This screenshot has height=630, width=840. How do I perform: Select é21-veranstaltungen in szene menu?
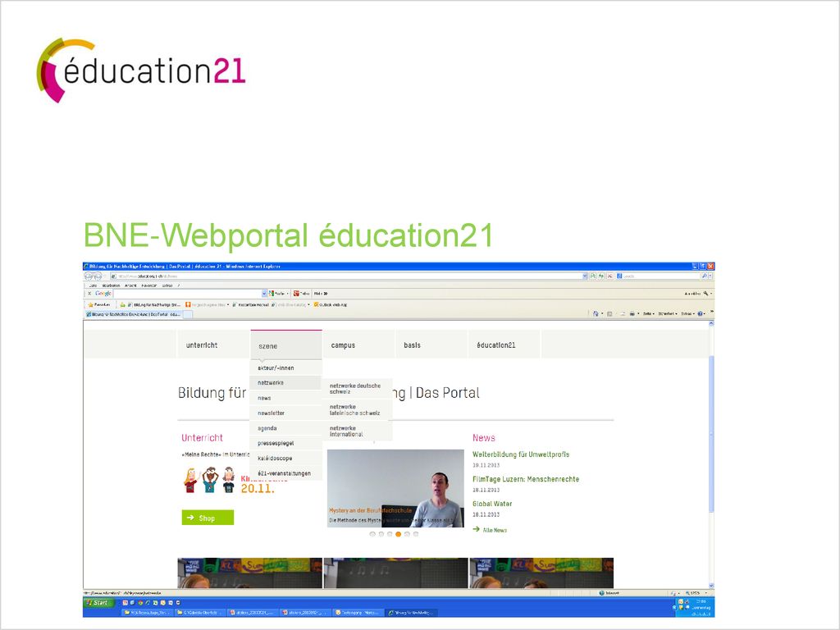click(x=286, y=473)
